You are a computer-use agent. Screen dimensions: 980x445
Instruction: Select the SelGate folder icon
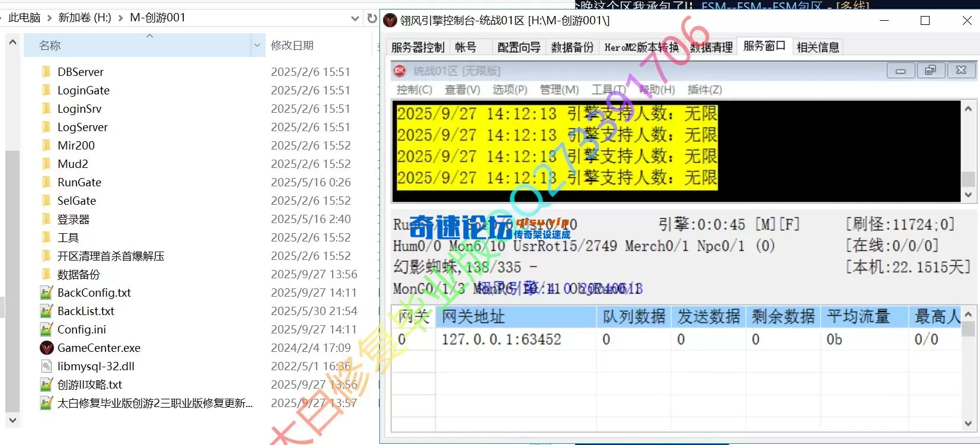click(46, 201)
